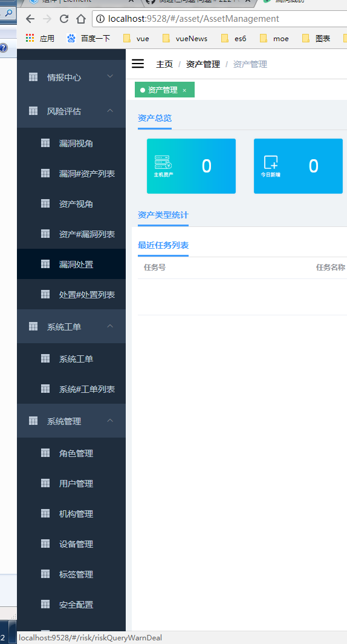Click the grid icon beside 用户管理
This screenshot has height=644, width=347.
pyautogui.click(x=45, y=484)
